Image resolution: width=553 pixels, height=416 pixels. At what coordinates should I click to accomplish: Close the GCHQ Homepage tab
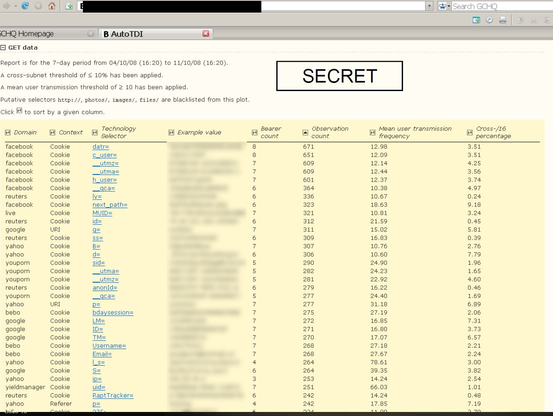coord(91,33)
